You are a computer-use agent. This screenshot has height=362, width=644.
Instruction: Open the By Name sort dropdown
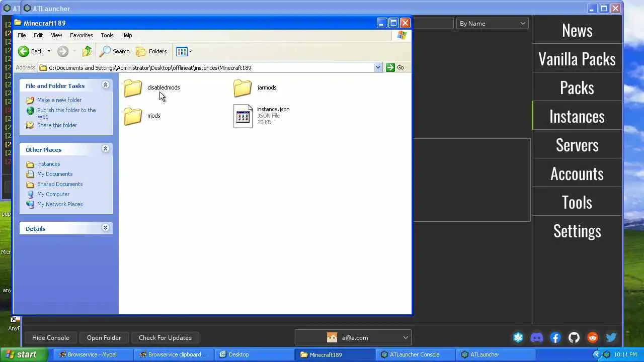point(493,24)
